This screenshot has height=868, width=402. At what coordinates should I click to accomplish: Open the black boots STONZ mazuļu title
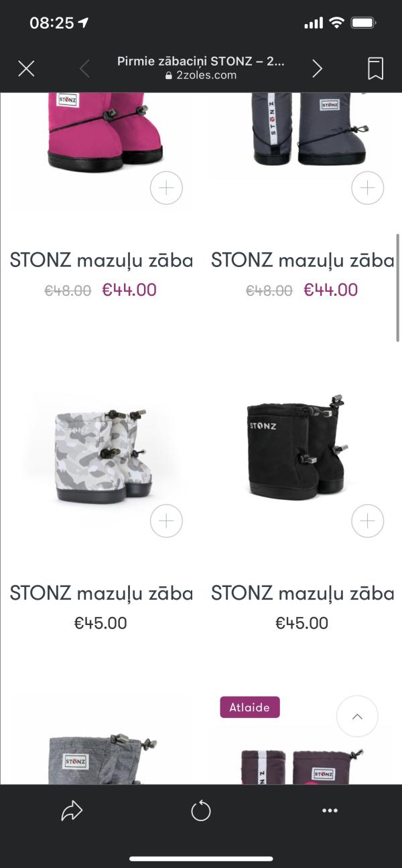[x=303, y=593]
